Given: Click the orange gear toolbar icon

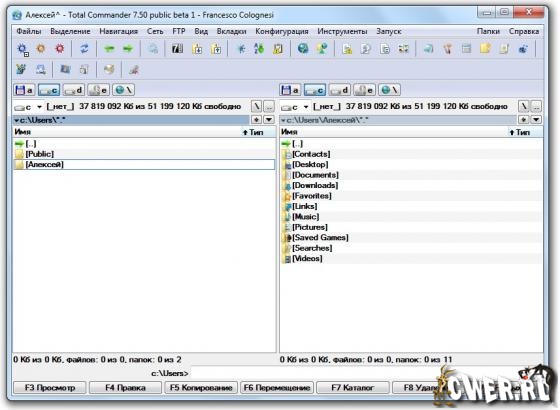Looking at the screenshot, I should point(41,48).
